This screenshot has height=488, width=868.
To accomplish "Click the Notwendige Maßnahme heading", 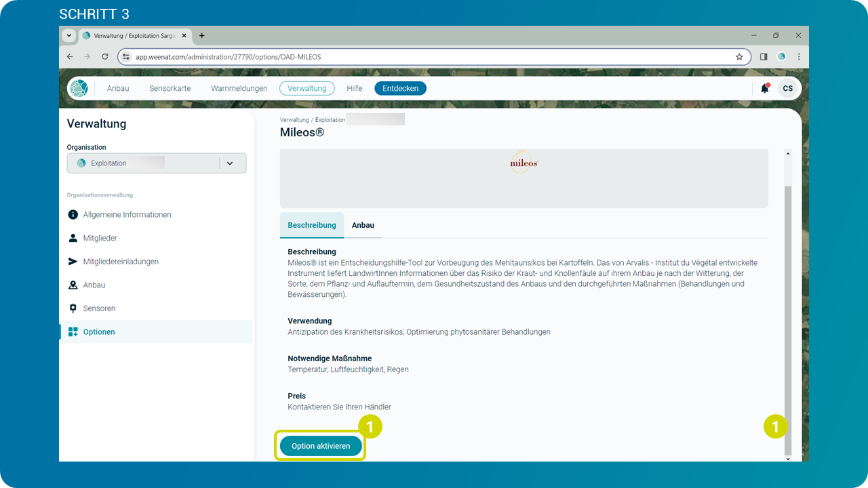I will [x=330, y=359].
